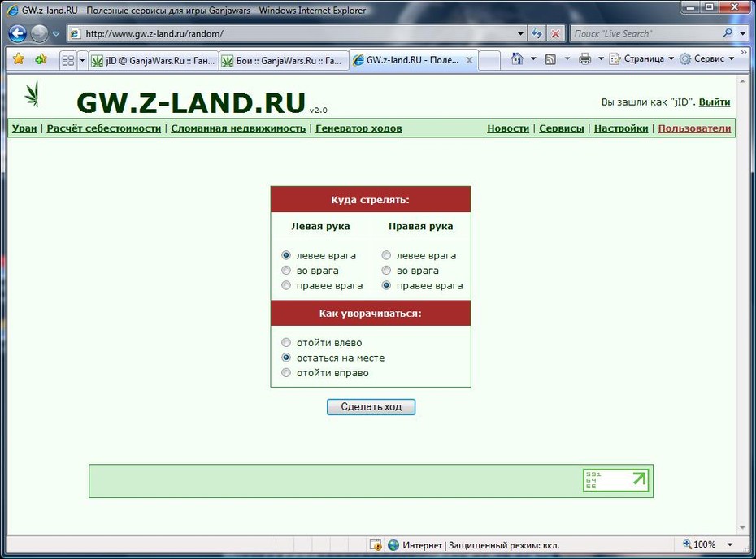Click the green counter banner with arrow
Image resolution: width=756 pixels, height=559 pixels.
[x=615, y=480]
